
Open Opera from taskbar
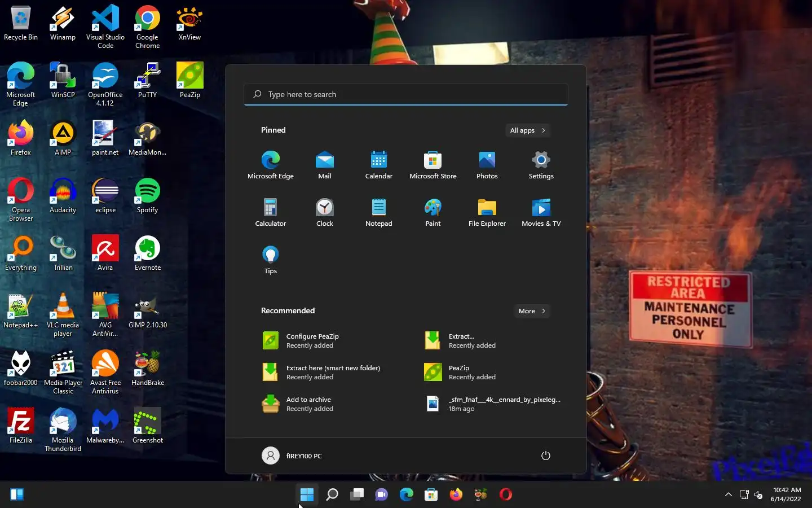click(x=506, y=494)
